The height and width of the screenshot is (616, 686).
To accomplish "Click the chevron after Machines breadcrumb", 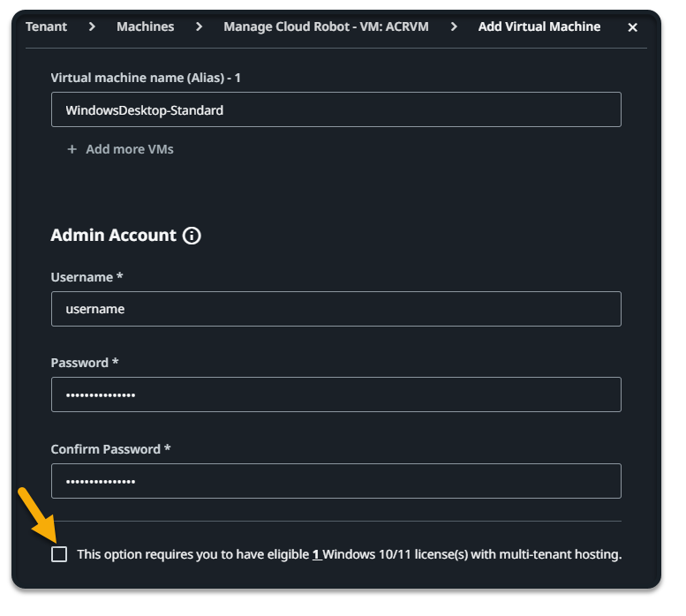I will [x=199, y=26].
